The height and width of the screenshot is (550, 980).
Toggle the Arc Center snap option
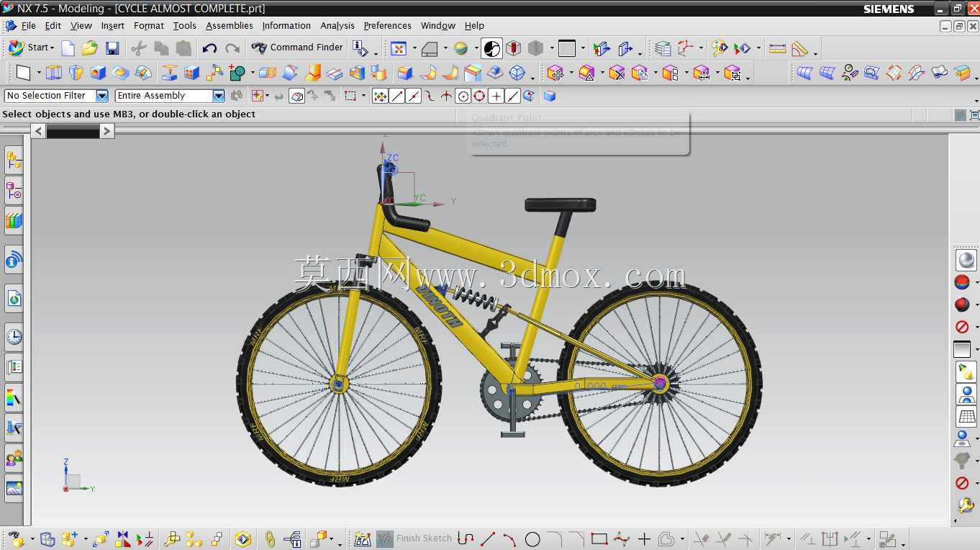pyautogui.click(x=463, y=96)
